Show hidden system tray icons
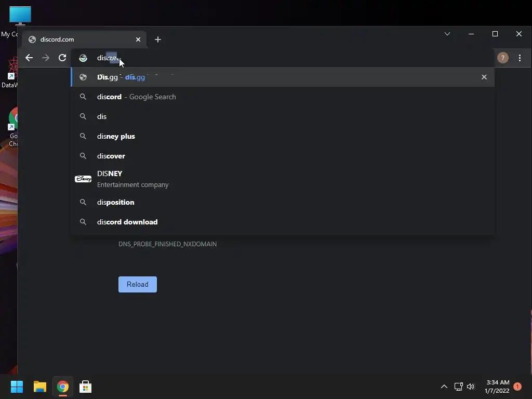532x399 pixels. (444, 387)
